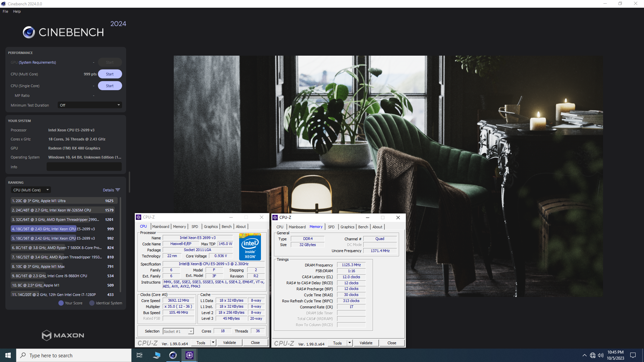The width and height of the screenshot is (644, 362).
Task: Open the CPU (Multi Core) ranking dropdown
Action: [31, 190]
